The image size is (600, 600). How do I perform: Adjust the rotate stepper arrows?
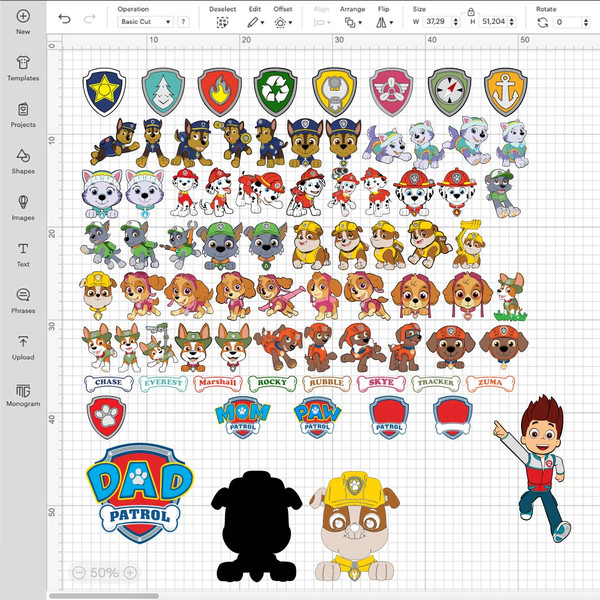tap(586, 22)
